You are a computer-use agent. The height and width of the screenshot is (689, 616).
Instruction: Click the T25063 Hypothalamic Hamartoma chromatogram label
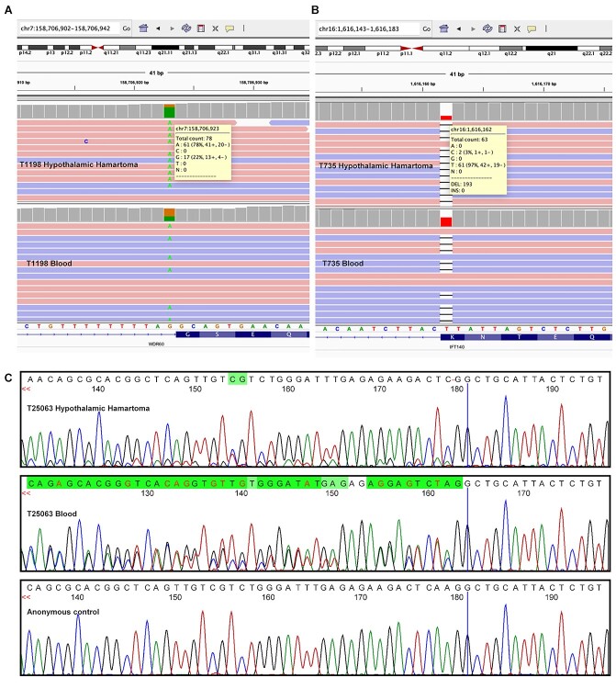[88, 408]
